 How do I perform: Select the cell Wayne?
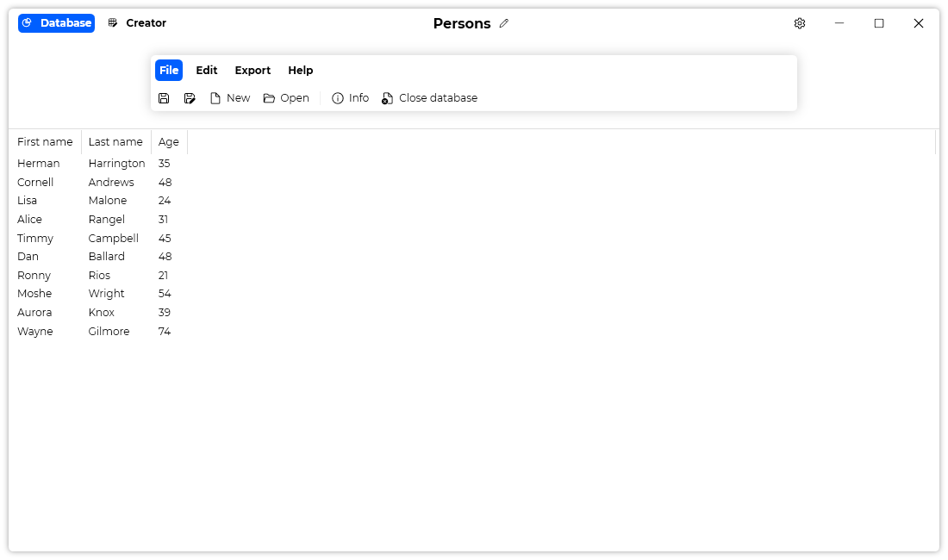pyautogui.click(x=35, y=332)
